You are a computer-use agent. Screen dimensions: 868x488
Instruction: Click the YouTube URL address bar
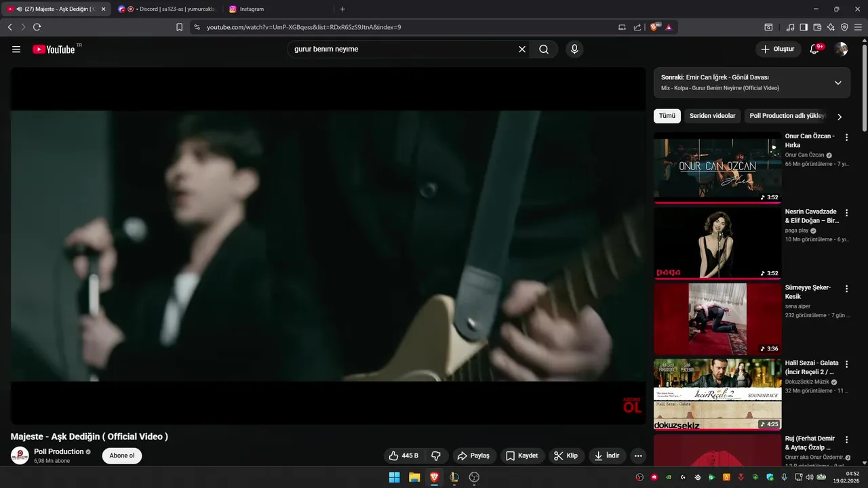[x=407, y=27]
